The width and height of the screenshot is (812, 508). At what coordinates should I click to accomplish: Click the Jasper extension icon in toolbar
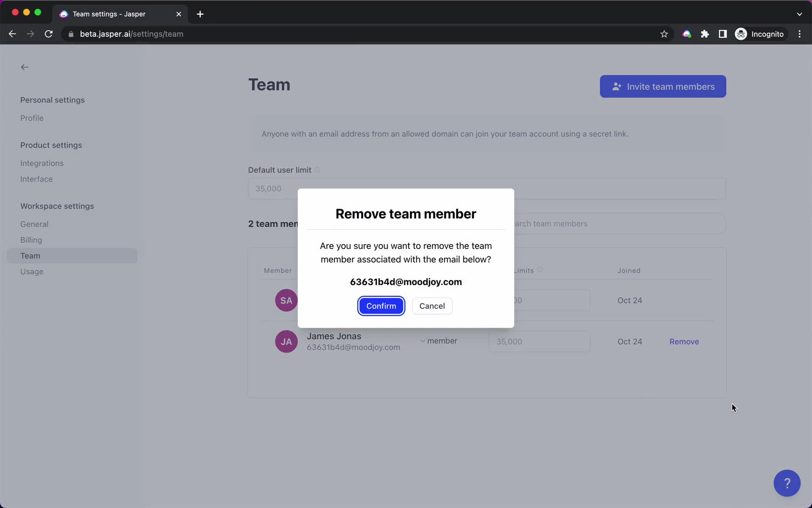(x=687, y=34)
